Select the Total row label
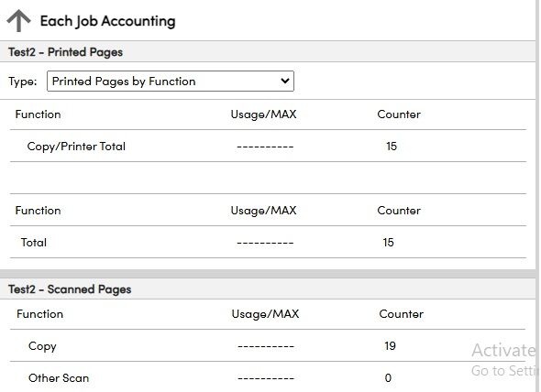Screen dimensions: 541x392 point(33,243)
